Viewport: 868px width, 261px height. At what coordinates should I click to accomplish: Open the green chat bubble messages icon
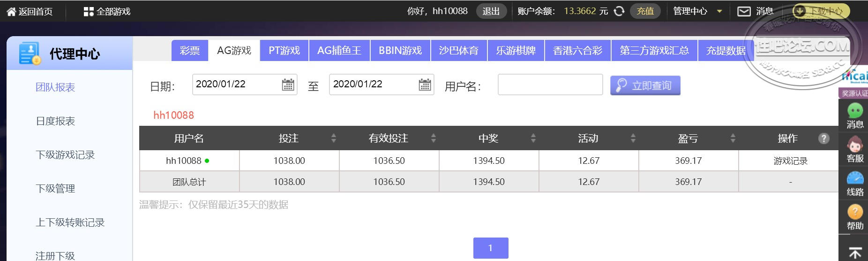855,111
